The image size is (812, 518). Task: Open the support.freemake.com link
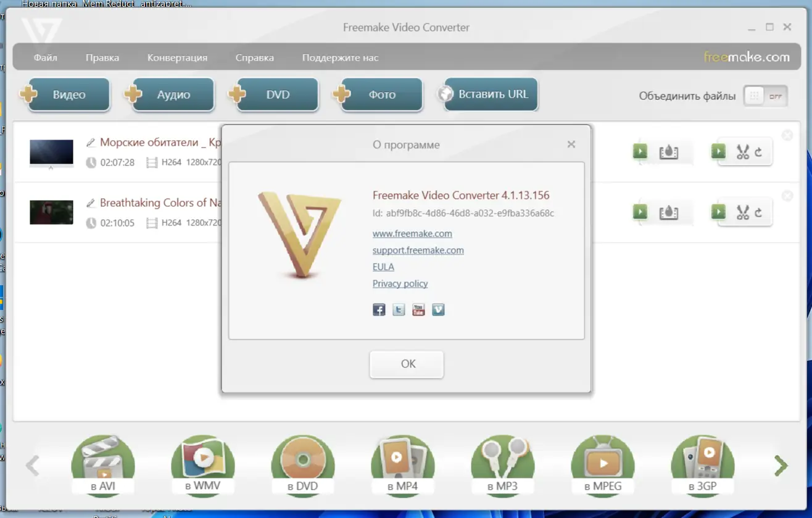tap(418, 250)
